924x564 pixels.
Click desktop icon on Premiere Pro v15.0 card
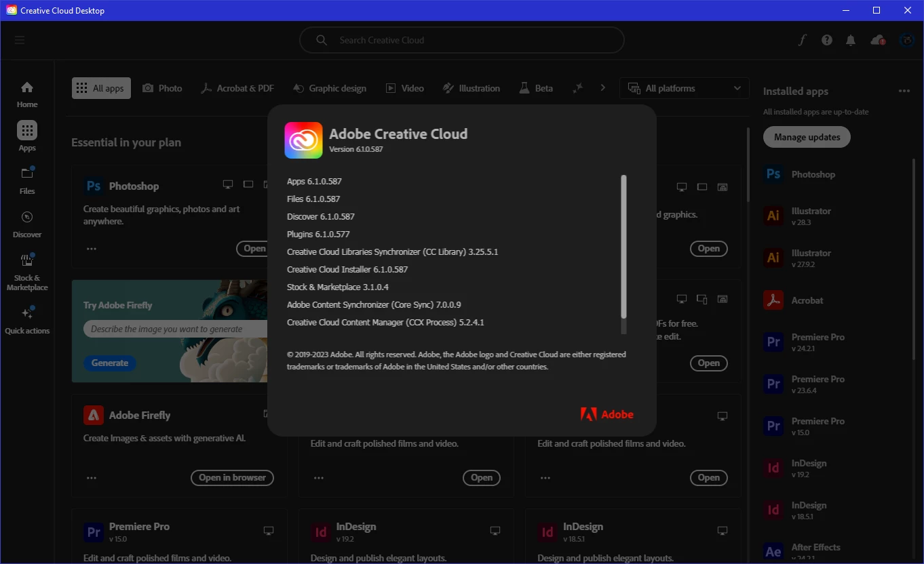click(x=269, y=530)
